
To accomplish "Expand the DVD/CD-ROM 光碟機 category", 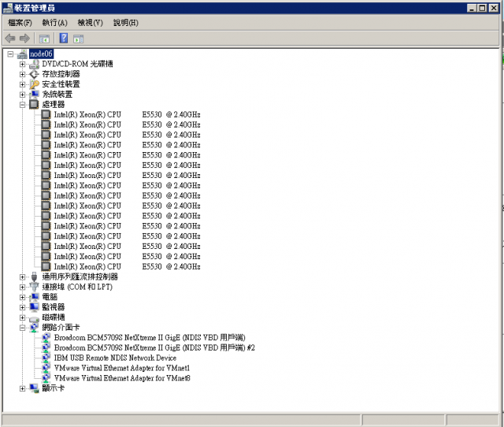I will point(22,65).
